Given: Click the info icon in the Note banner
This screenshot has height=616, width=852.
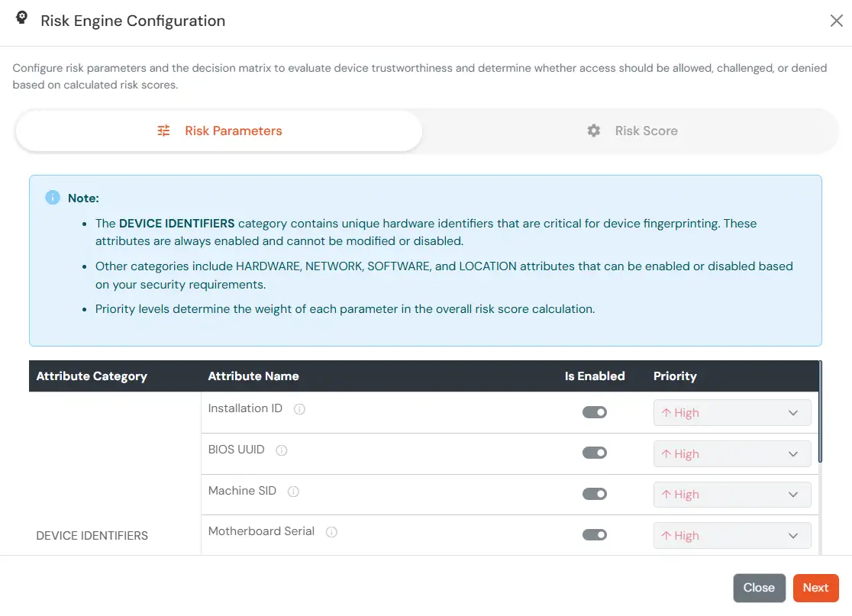Looking at the screenshot, I should pos(51,197).
